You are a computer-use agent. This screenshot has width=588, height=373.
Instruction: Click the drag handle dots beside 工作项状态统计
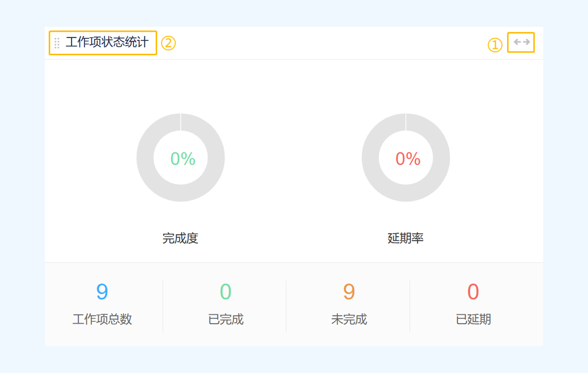tap(57, 43)
